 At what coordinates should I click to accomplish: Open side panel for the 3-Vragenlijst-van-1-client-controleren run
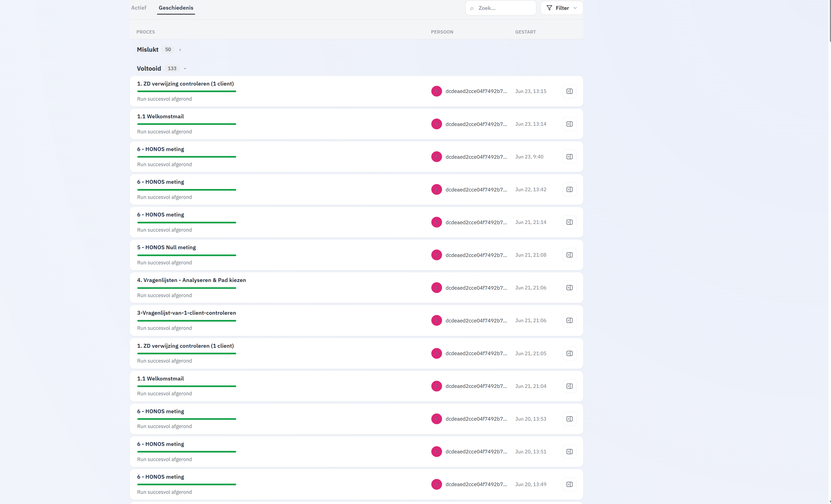point(569,320)
